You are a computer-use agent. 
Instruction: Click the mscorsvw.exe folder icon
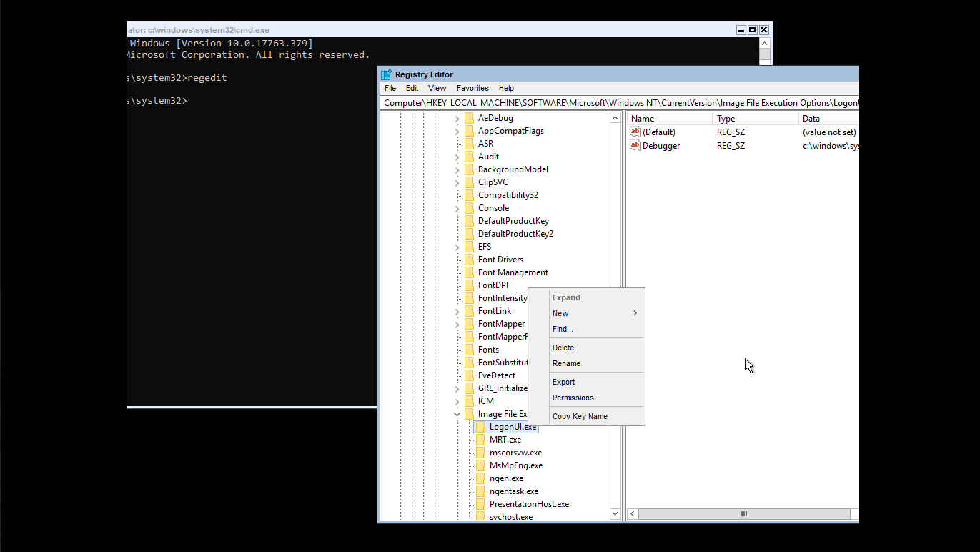(x=480, y=453)
